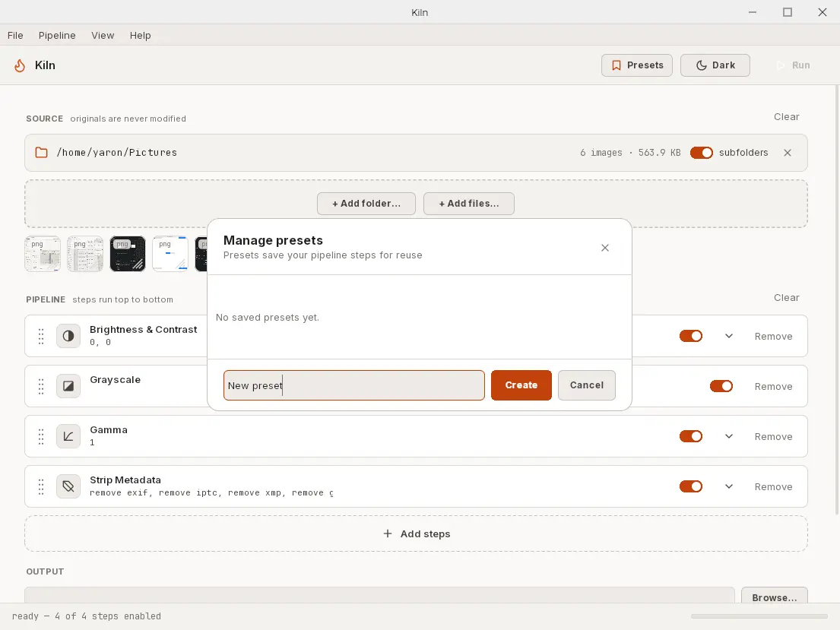This screenshot has height=630, width=840.
Task: Click the Gamma curve icon
Action: (68, 436)
